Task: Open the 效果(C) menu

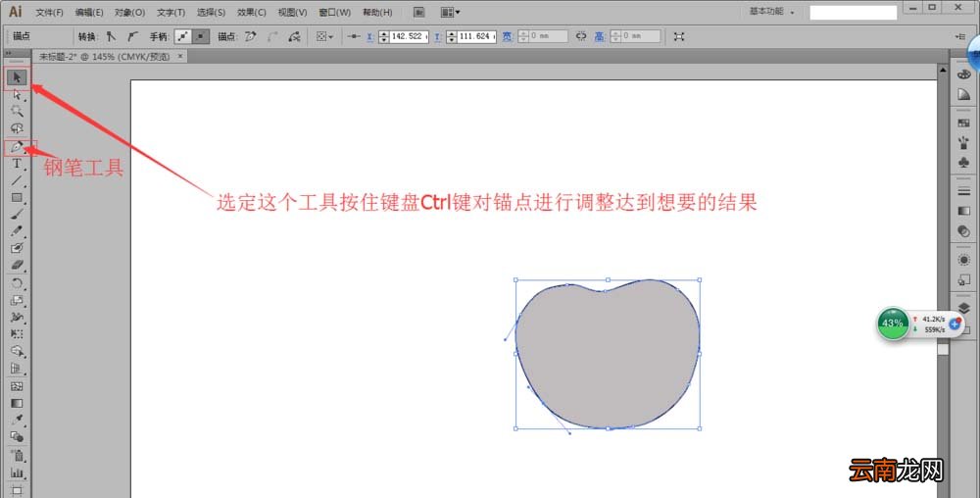Action: [251, 12]
